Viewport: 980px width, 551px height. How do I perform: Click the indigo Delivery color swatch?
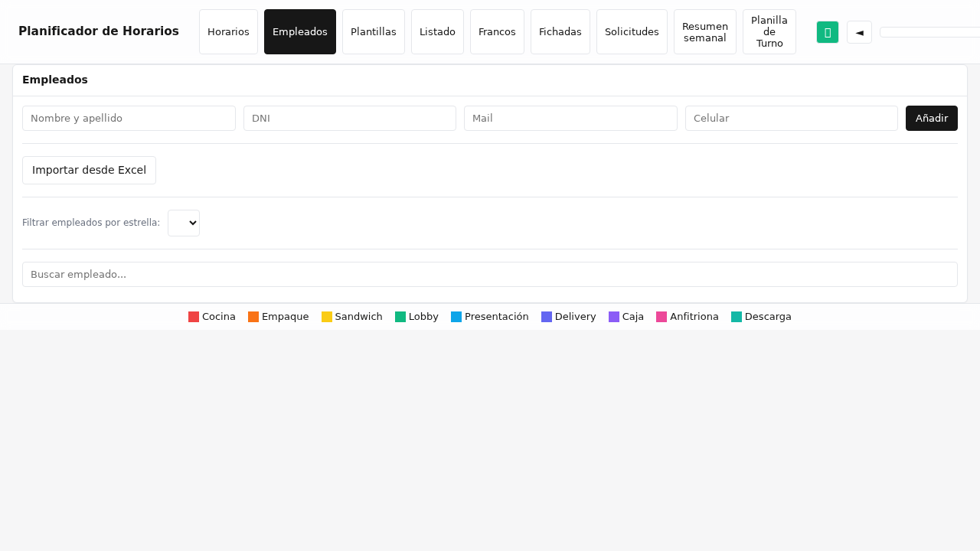[547, 317]
